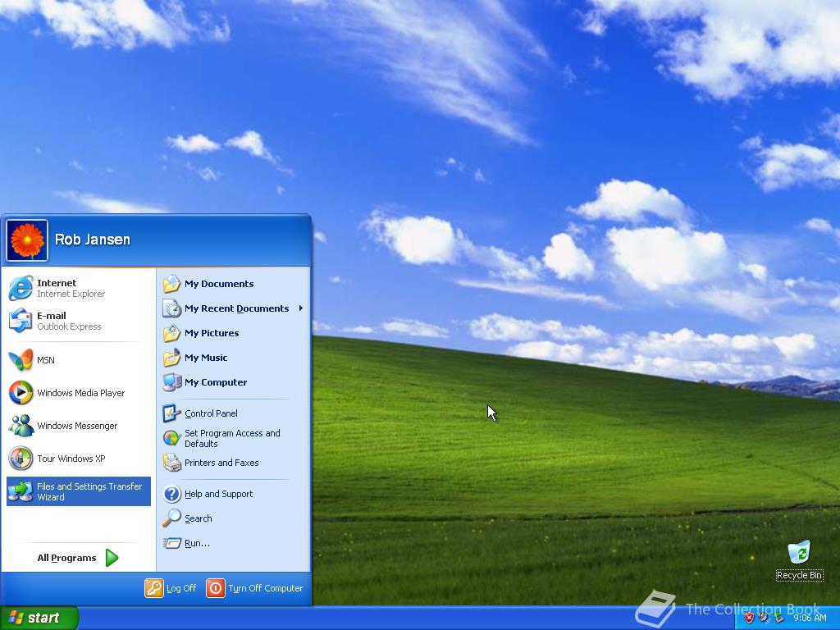
Task: Open the All Programs label
Action: point(66,558)
